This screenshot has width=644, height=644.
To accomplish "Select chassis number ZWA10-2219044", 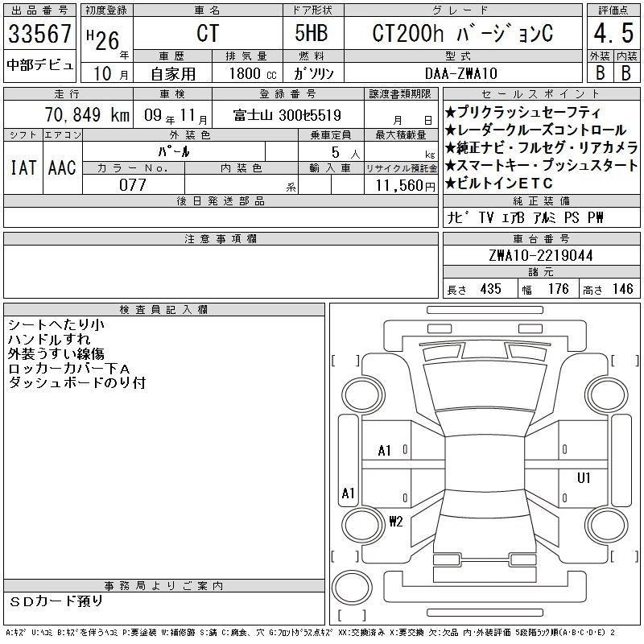I will 541,255.
